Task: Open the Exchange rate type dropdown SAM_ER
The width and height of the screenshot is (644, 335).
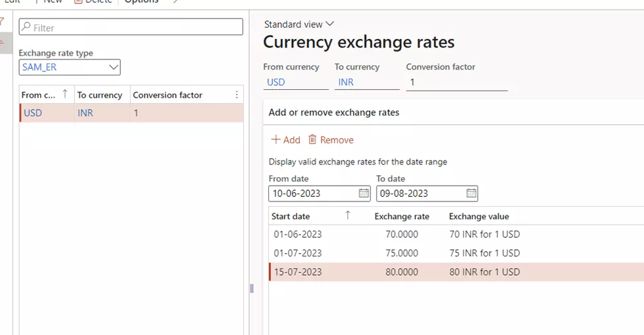Action: 69,67
